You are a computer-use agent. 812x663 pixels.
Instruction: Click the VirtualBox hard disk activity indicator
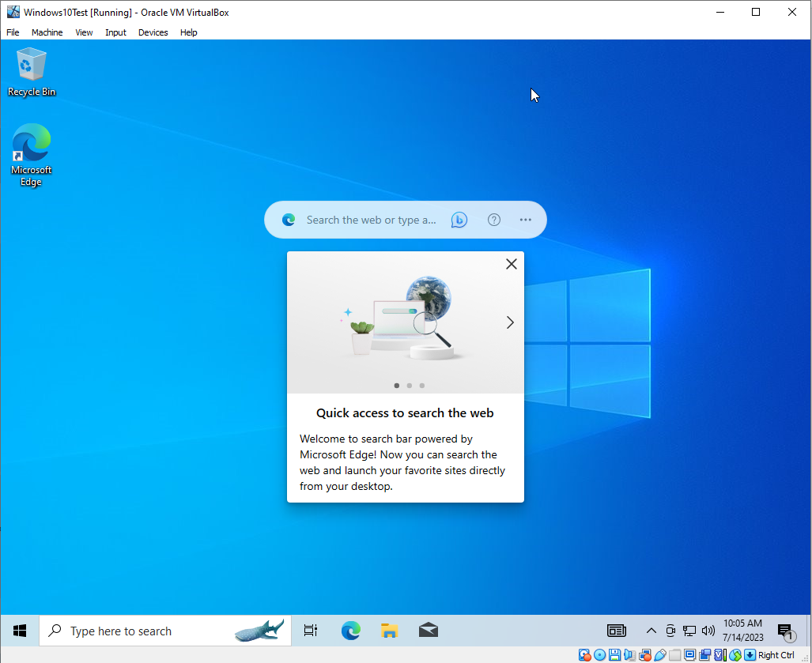click(x=584, y=655)
